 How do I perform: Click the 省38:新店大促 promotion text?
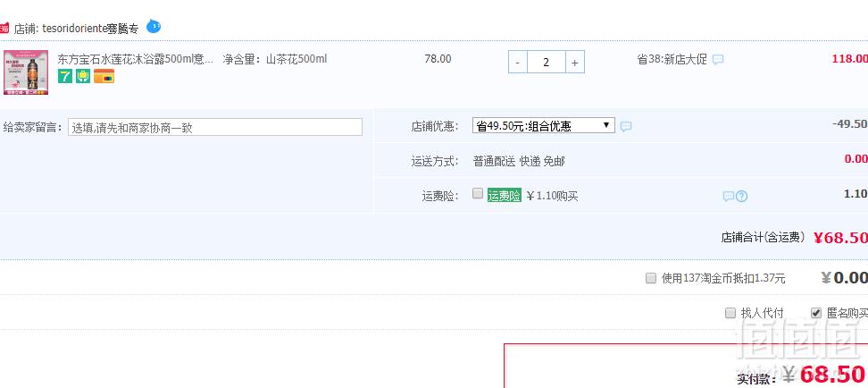click(672, 59)
